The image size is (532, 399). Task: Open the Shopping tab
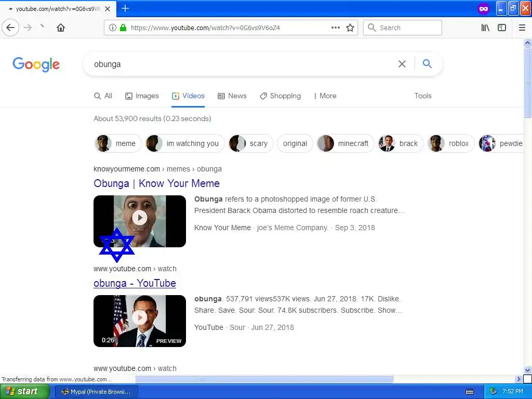pos(280,96)
